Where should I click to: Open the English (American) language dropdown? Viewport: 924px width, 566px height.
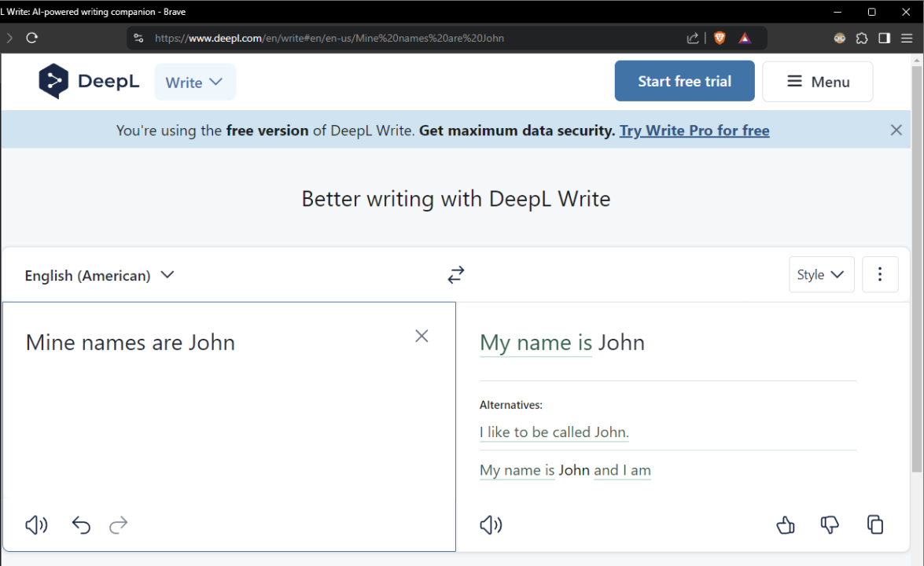100,274
